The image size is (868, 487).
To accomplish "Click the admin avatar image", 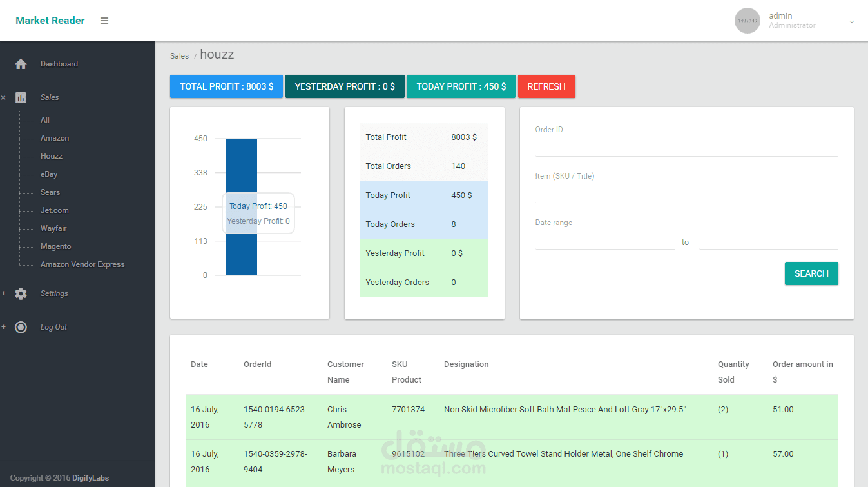I will click(747, 21).
